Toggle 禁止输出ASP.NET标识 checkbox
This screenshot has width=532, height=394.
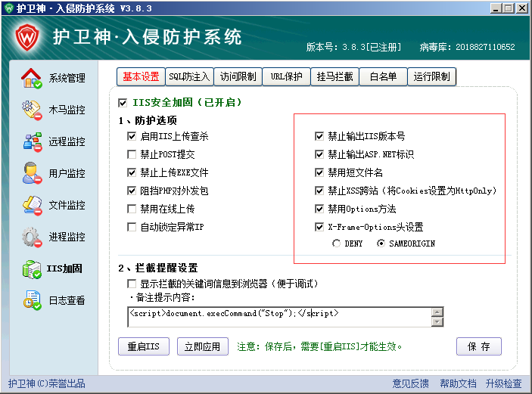click(319, 154)
